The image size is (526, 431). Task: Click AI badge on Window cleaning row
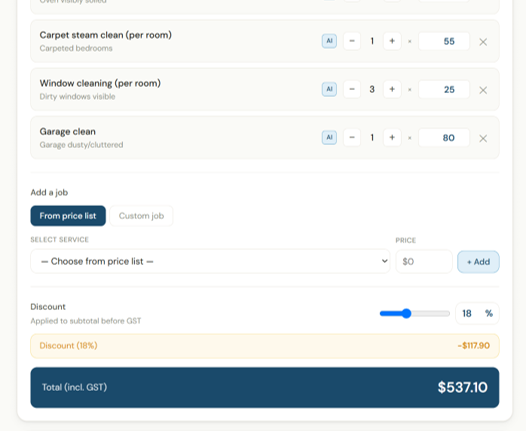tap(329, 90)
